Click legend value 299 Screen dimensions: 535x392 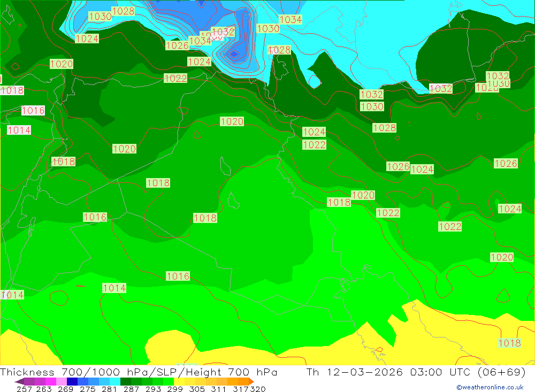pyautogui.click(x=175, y=389)
